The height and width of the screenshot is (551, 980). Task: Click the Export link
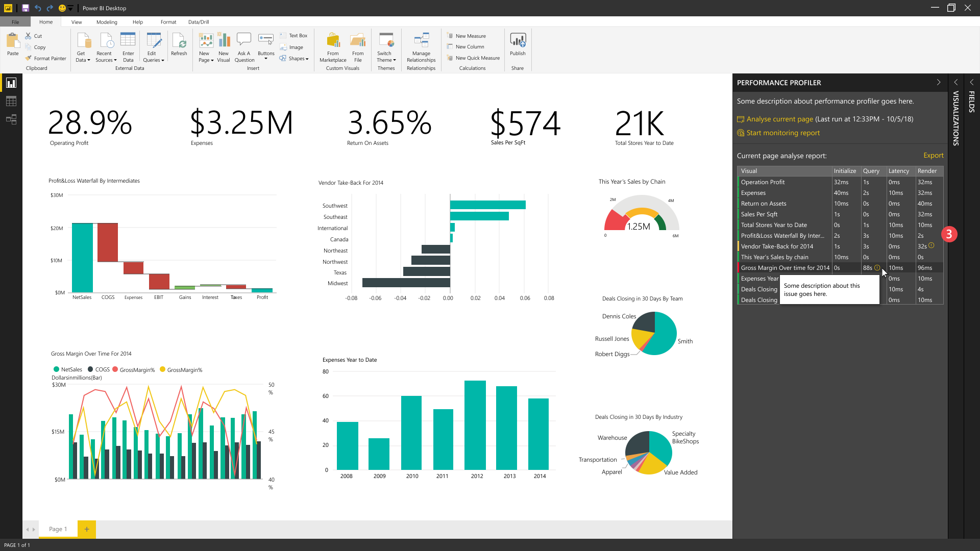pyautogui.click(x=933, y=156)
